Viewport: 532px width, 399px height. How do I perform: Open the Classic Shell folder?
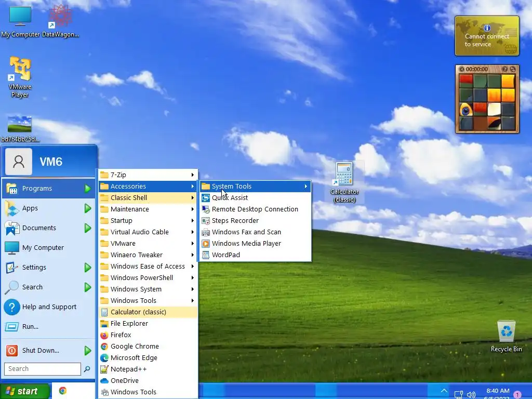(x=148, y=197)
